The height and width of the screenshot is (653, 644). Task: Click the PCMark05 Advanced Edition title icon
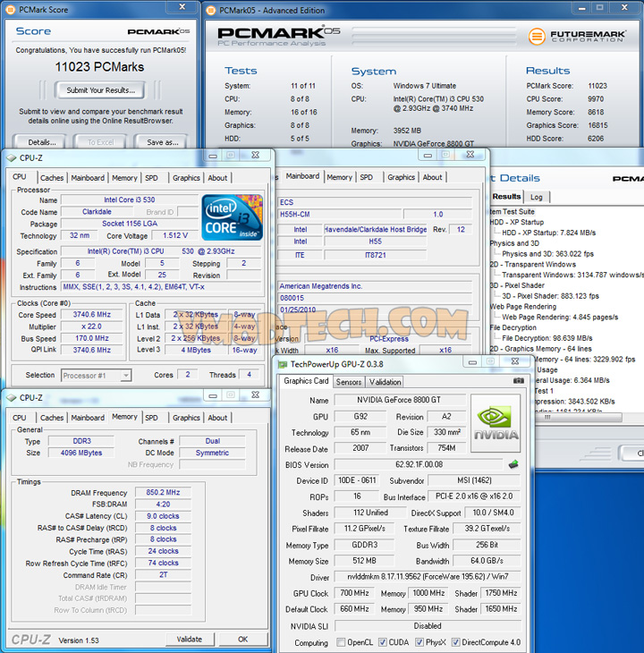click(x=211, y=10)
